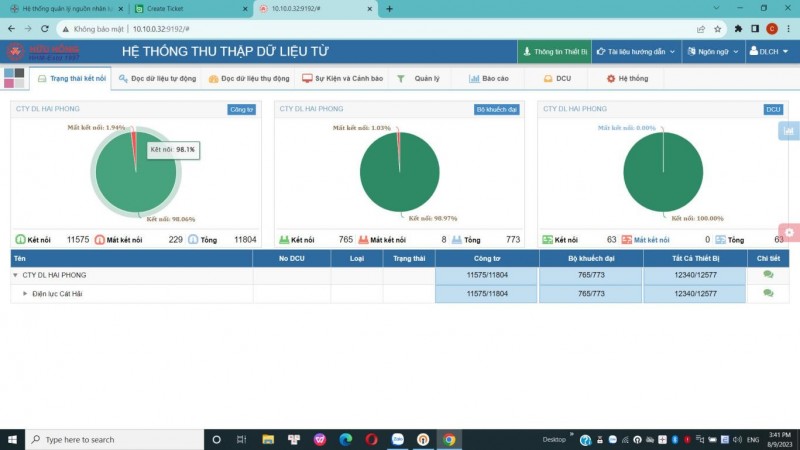Image resolution: width=800 pixels, height=450 pixels.
Task: Click detail chat icon for CTY DL HAI PHONG
Action: pyautogui.click(x=768, y=275)
